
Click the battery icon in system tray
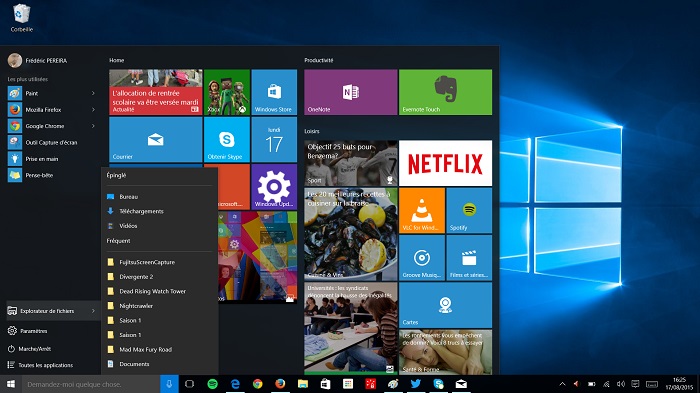coord(592,384)
